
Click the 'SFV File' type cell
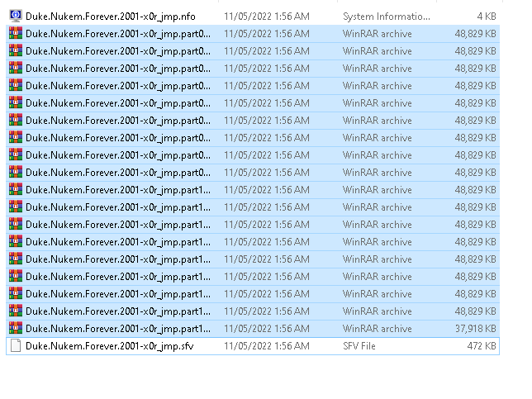(359, 346)
